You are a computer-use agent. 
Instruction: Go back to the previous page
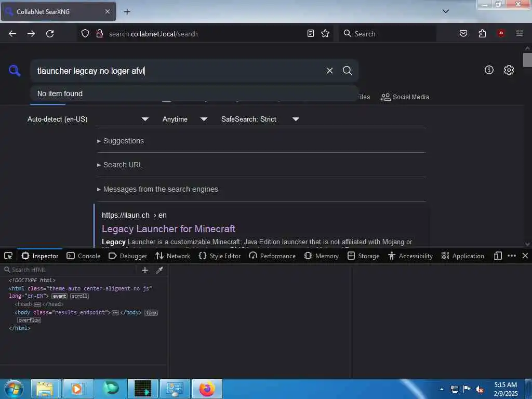coord(12,34)
